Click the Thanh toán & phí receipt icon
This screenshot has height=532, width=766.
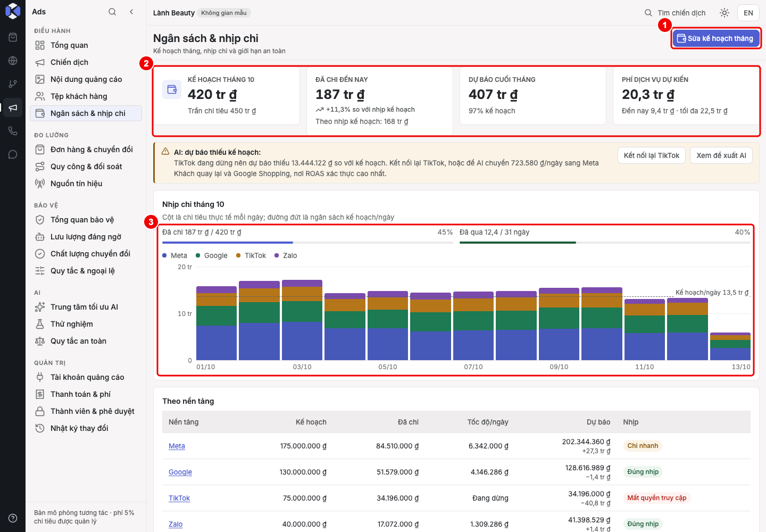(40, 394)
